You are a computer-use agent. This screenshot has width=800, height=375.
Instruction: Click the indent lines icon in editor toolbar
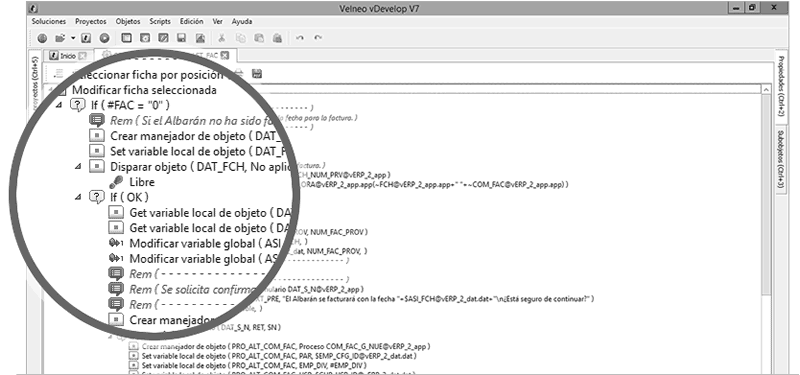tap(59, 74)
